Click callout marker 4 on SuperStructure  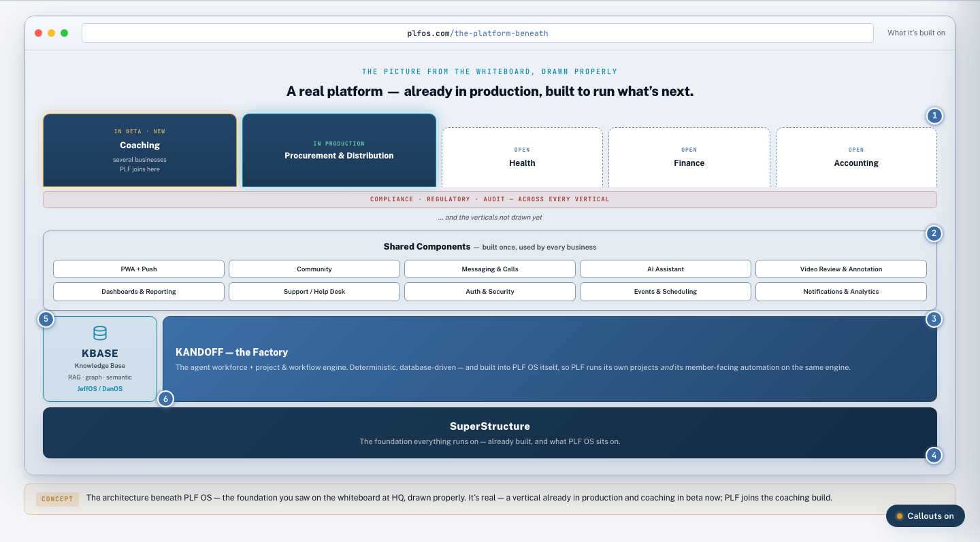tap(934, 455)
